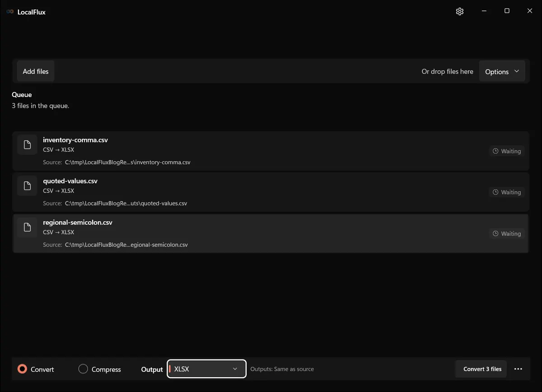Click 'CSV → XLSX' under regional-semicolon.csv
The width and height of the screenshot is (542, 392).
point(59,232)
